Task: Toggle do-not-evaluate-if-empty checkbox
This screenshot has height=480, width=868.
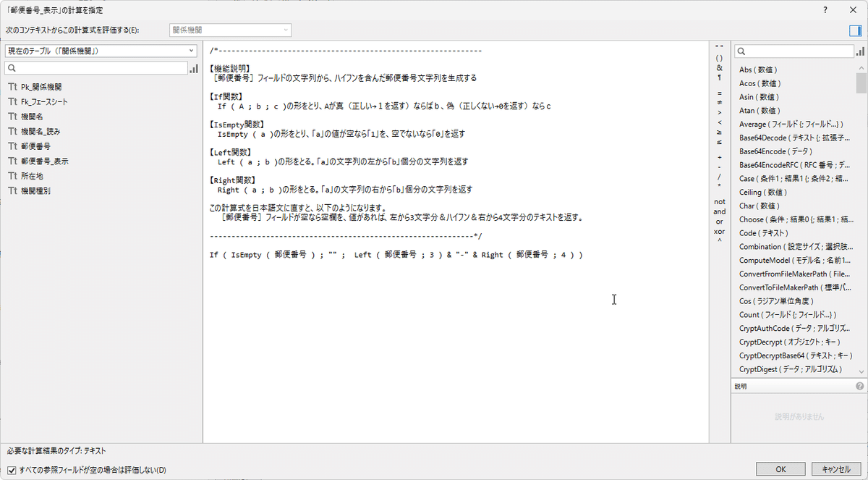Action: coord(11,470)
